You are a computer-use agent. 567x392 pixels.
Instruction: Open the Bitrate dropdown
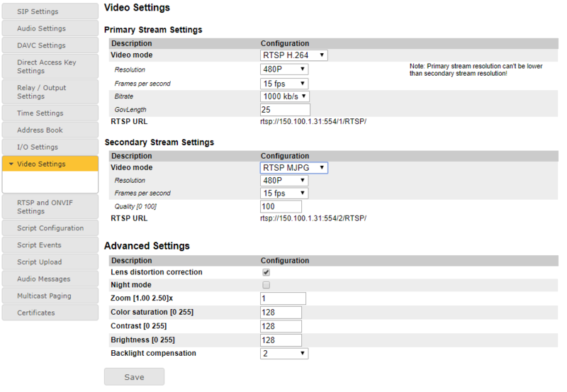click(x=285, y=96)
